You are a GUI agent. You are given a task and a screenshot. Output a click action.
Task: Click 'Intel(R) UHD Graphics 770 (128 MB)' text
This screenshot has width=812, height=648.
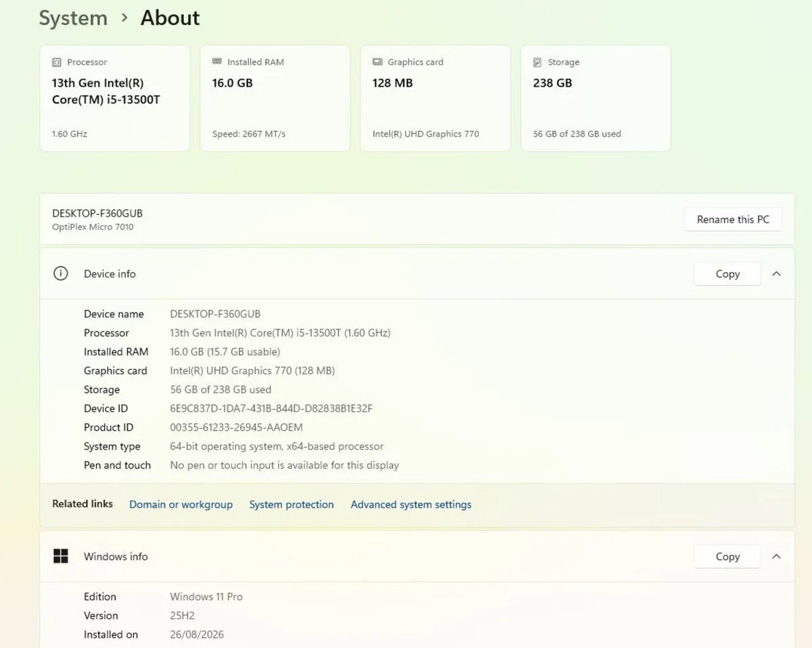(252, 371)
